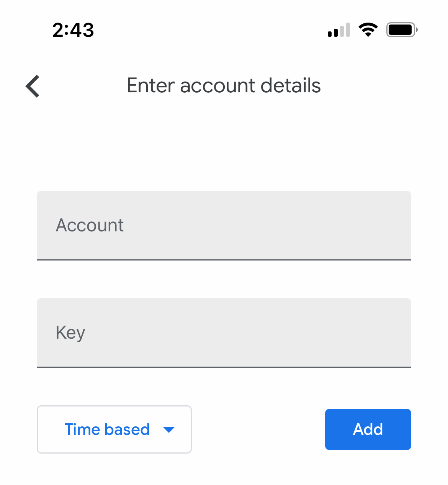Click the 'Key' placeholder text
Screen dimensions: 448x485
tap(70, 333)
